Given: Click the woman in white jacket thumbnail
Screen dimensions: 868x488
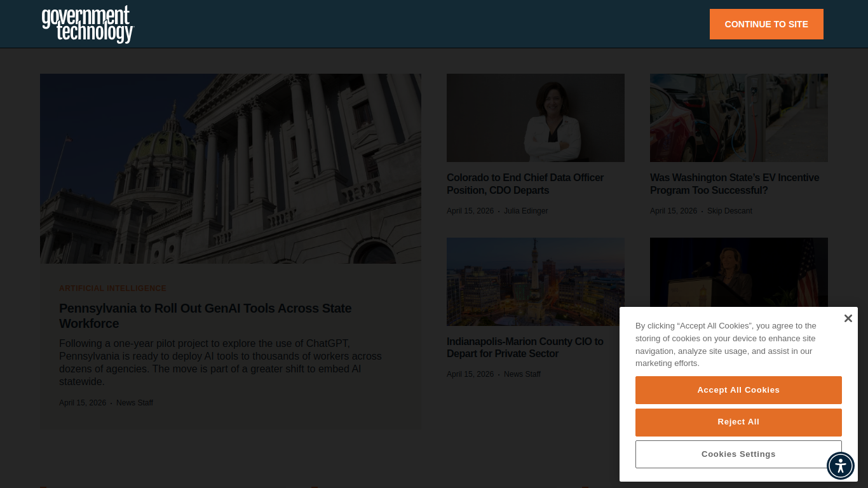Looking at the screenshot, I should pos(536,118).
